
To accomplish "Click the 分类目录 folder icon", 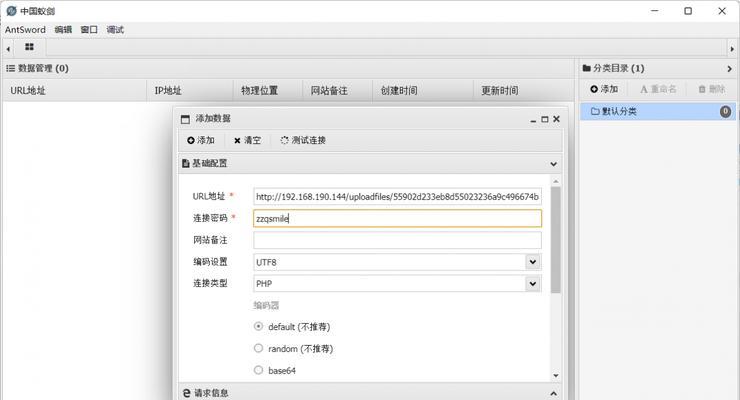I will pyautogui.click(x=587, y=68).
